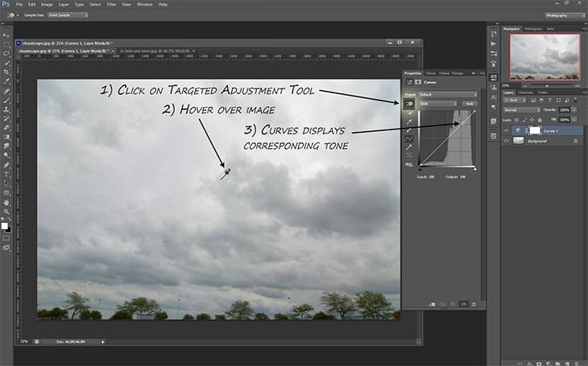Viewport: 588px width, 366px height.
Task: Select the Clone Stamp tool
Action: click(x=6, y=109)
